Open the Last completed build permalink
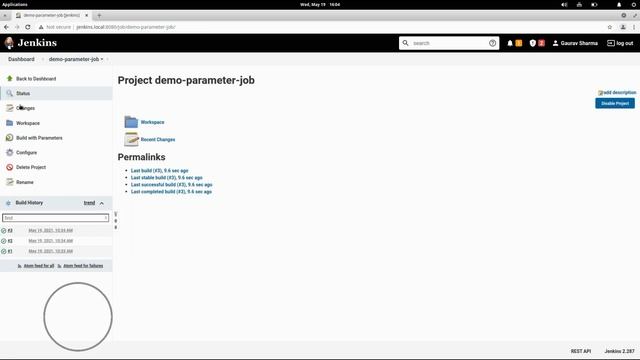The width and height of the screenshot is (640, 360). [x=171, y=191]
